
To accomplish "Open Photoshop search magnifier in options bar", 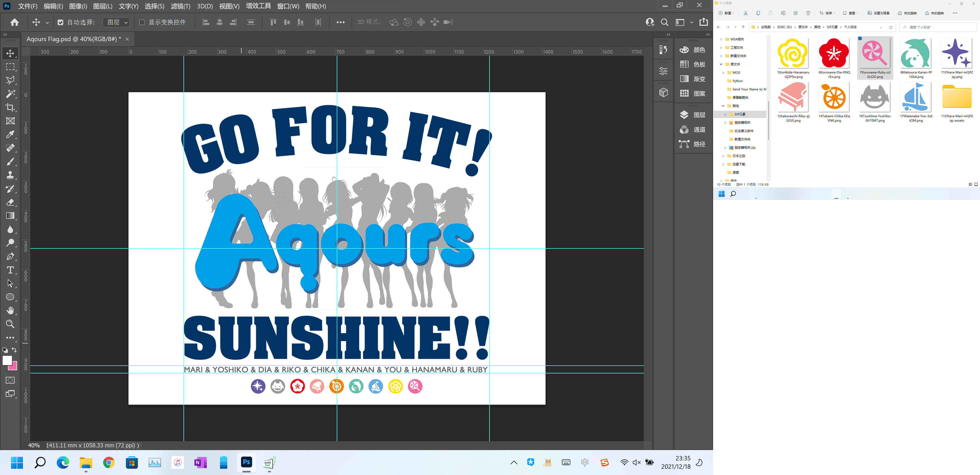I will [664, 22].
